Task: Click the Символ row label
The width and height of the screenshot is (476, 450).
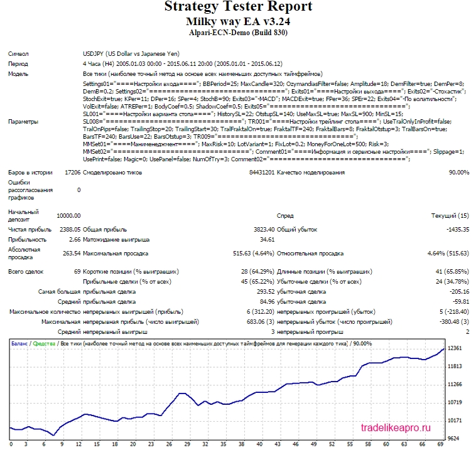Action: pyautogui.click(x=18, y=54)
